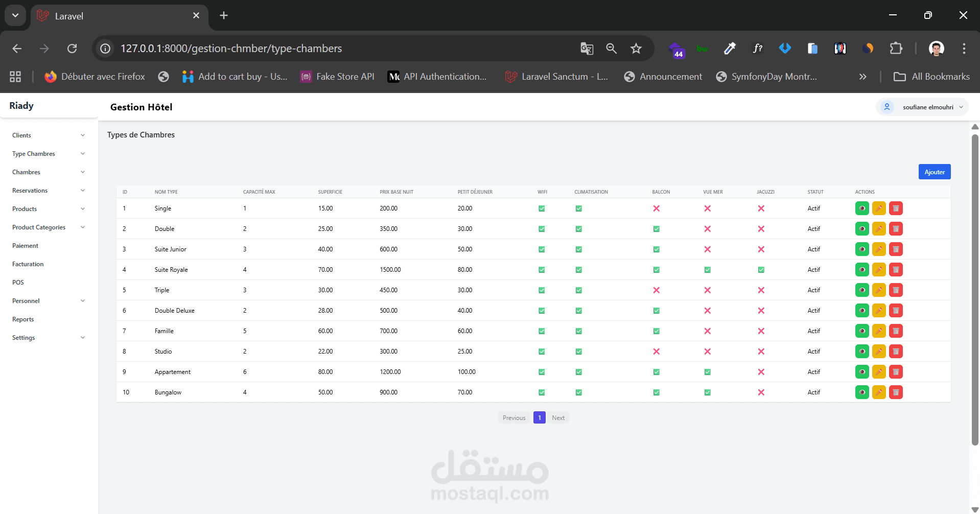Edit the Bungalow room type
The height and width of the screenshot is (514, 980).
pos(879,392)
